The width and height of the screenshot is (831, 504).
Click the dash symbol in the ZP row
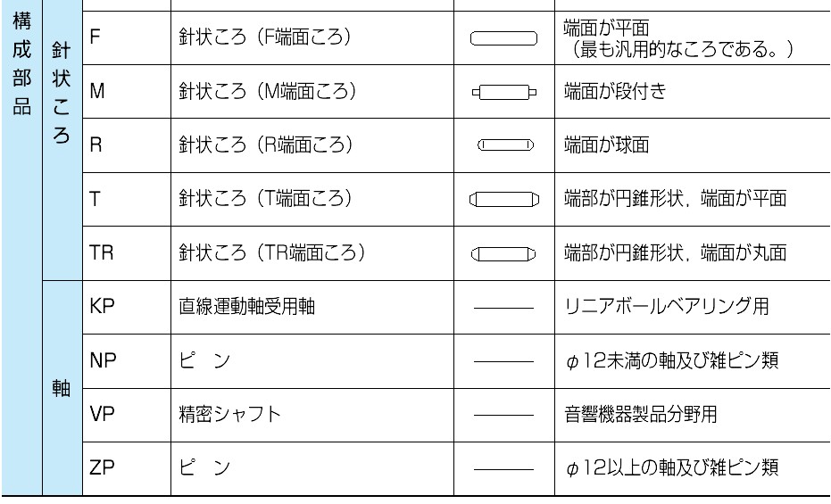pos(503,469)
